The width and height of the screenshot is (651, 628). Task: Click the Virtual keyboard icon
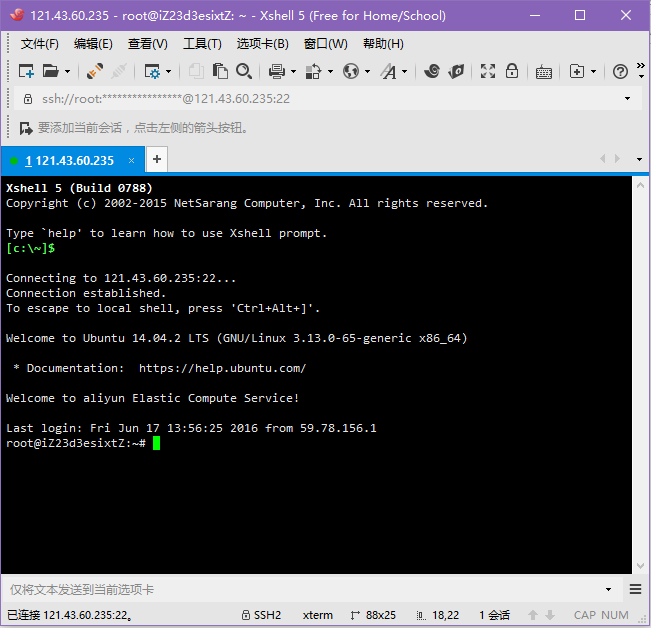pos(543,72)
